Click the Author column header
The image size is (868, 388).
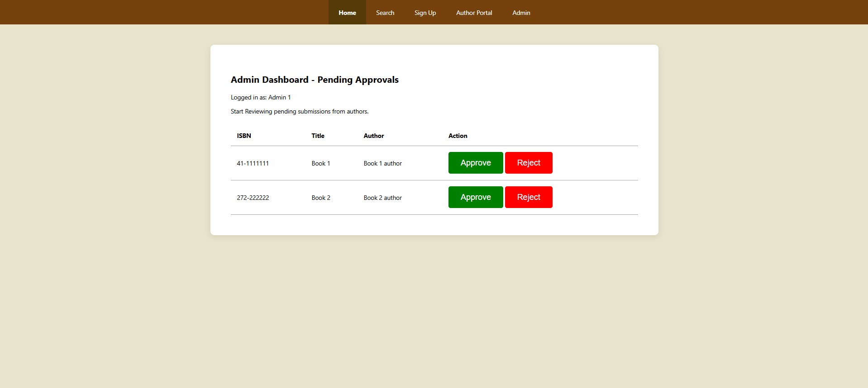[x=373, y=136]
